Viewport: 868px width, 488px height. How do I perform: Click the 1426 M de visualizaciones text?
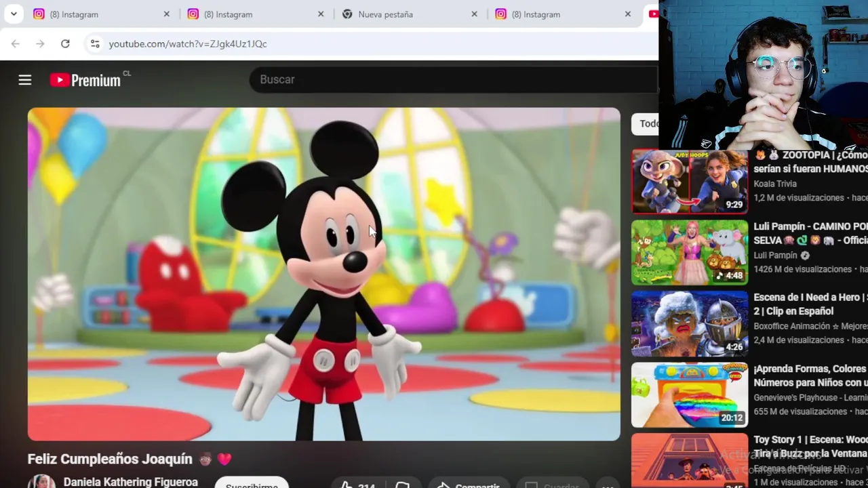(x=802, y=269)
